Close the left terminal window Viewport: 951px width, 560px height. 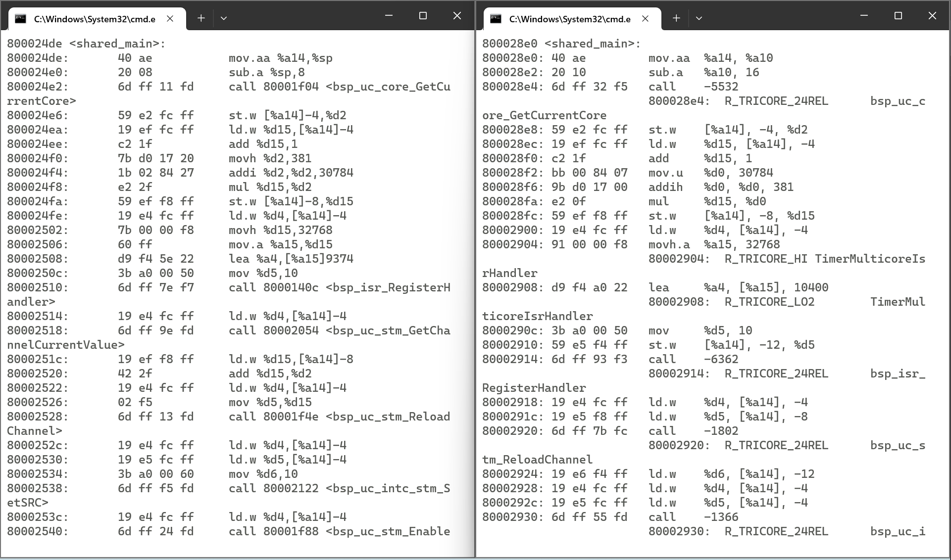pyautogui.click(x=457, y=16)
